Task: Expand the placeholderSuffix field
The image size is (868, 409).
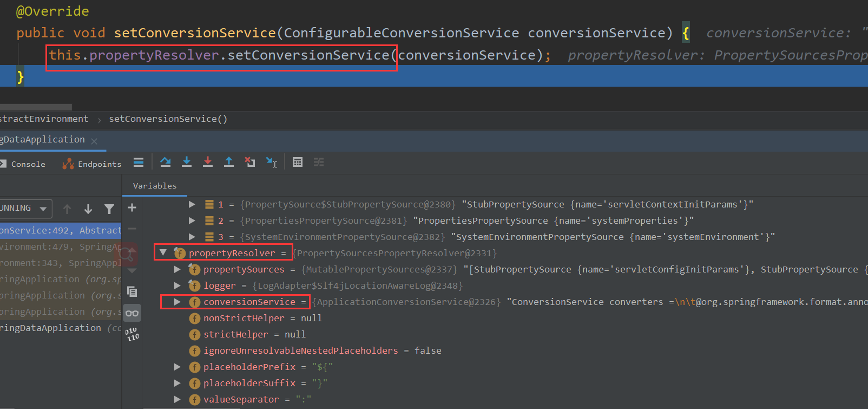Action: click(x=177, y=383)
